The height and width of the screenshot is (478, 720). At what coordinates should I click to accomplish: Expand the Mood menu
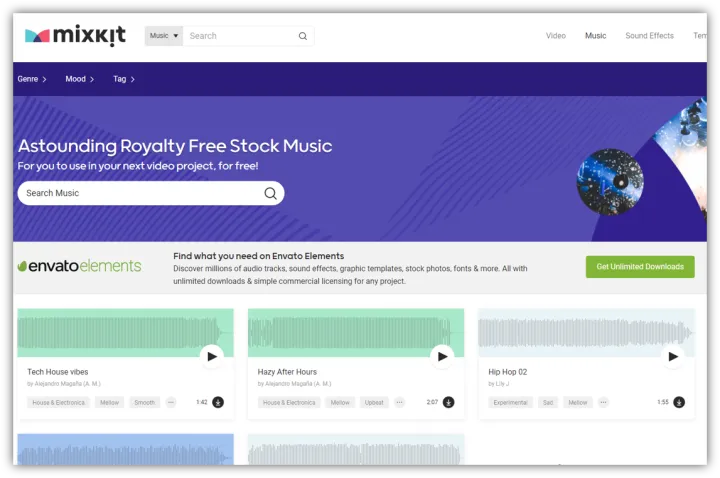[80, 79]
